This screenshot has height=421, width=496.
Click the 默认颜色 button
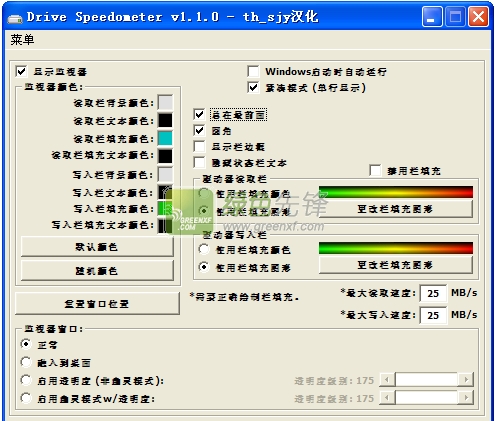click(x=97, y=247)
